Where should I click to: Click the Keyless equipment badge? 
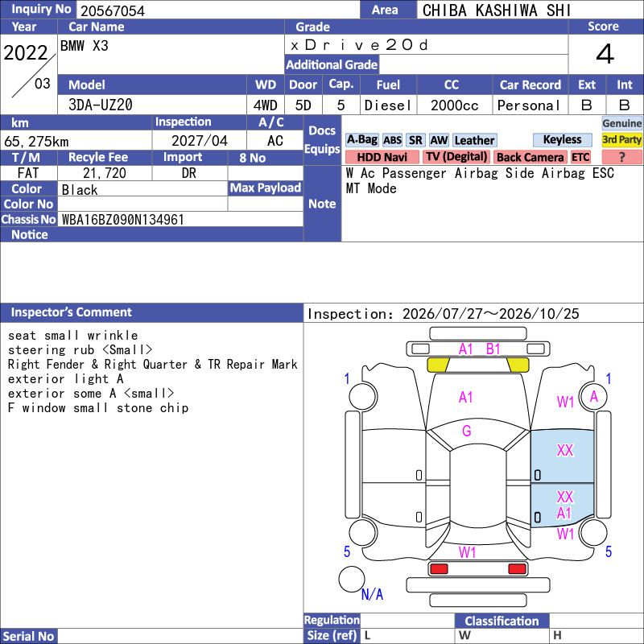coord(562,139)
